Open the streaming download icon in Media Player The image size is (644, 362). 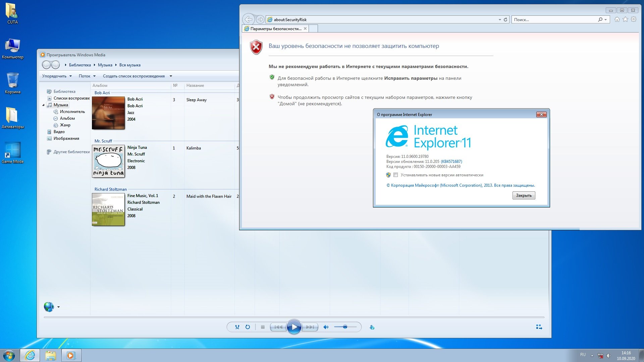point(372,327)
